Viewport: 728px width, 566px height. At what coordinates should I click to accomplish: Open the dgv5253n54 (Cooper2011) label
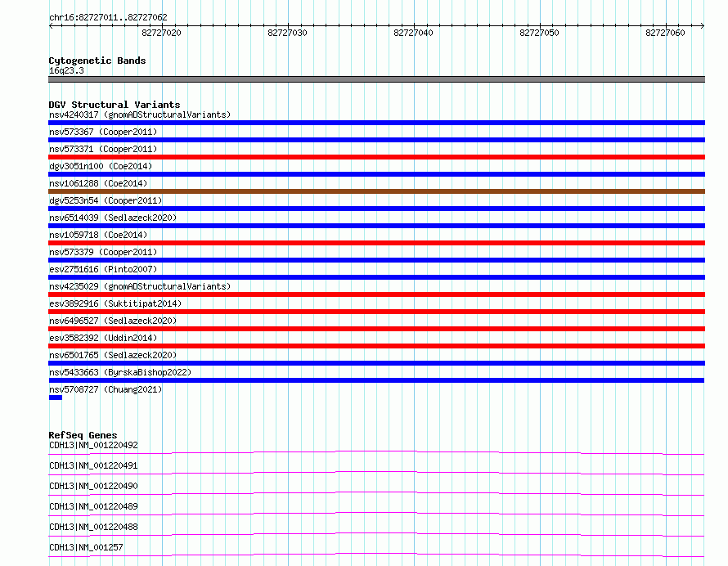pyautogui.click(x=106, y=200)
